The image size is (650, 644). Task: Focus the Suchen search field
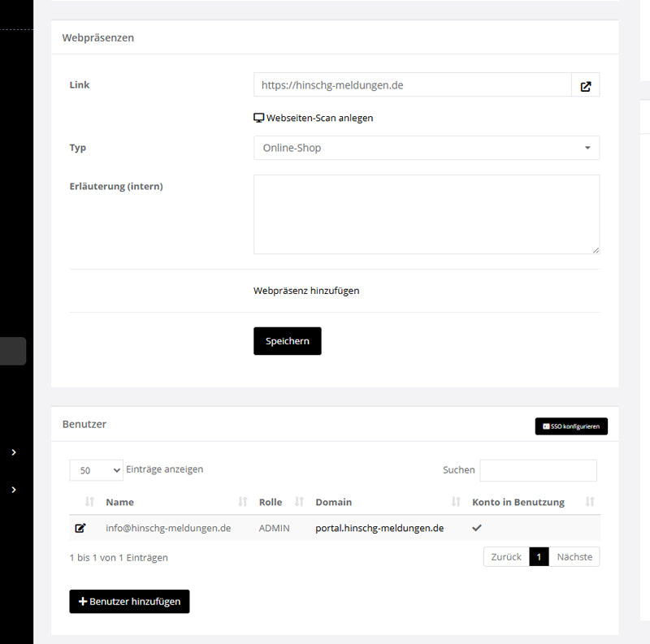[538, 470]
